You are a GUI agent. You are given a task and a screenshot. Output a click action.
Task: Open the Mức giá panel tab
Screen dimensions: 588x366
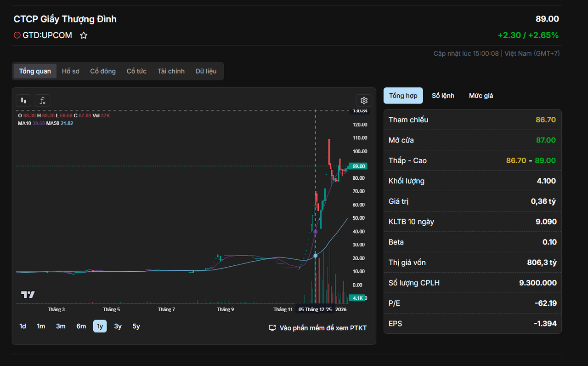(481, 96)
